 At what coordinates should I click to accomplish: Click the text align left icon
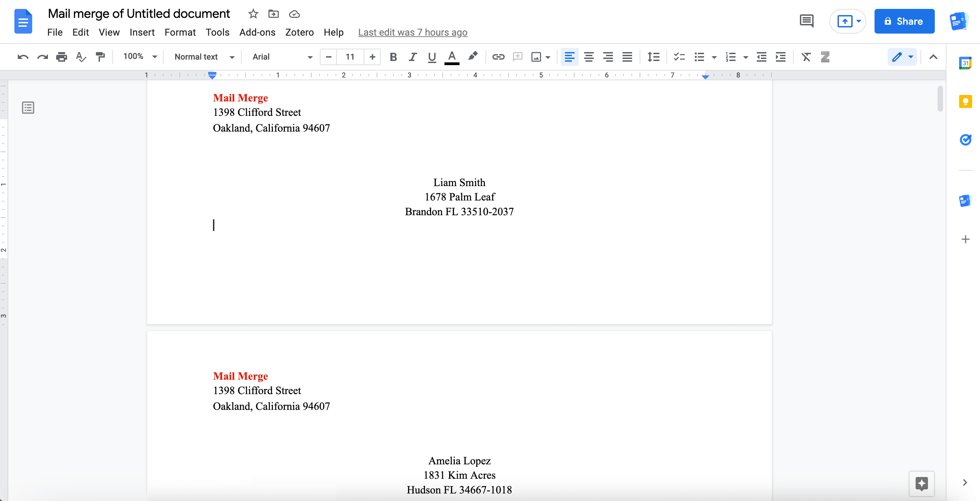pos(569,56)
